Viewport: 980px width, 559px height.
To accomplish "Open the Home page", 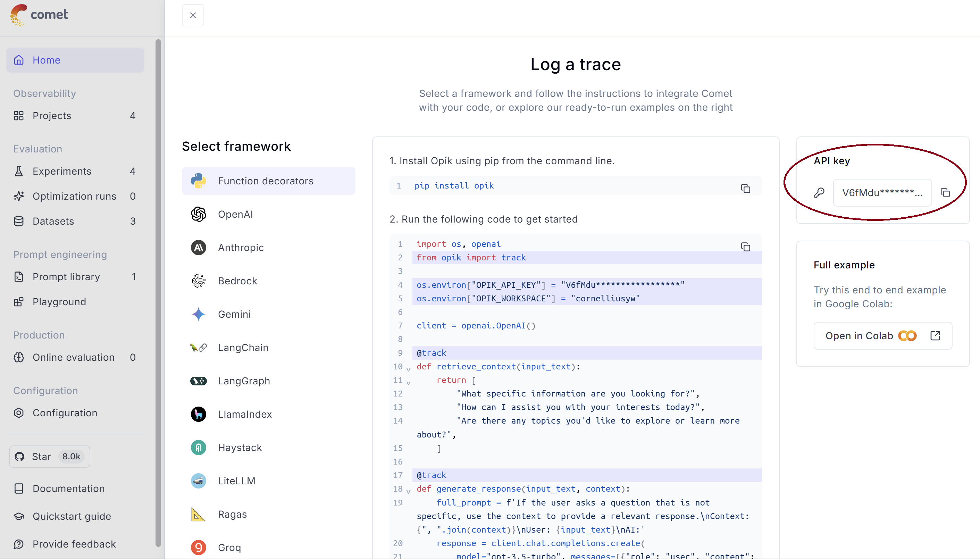I will pos(75,60).
